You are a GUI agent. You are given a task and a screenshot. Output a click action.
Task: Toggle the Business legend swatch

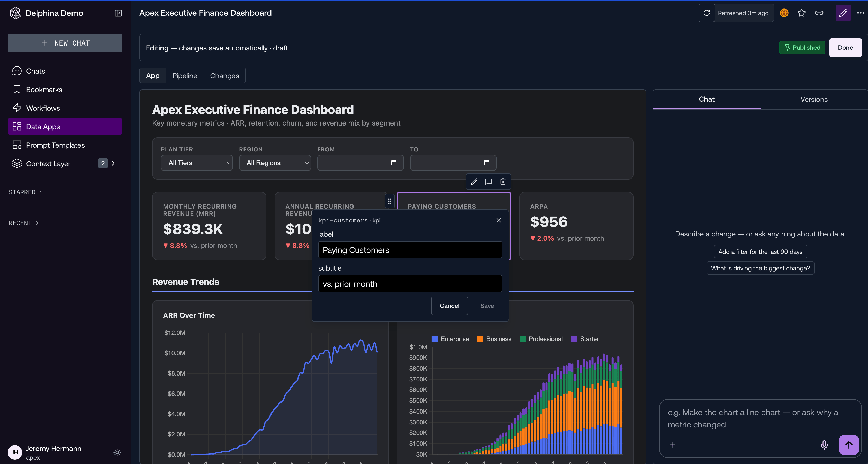pyautogui.click(x=480, y=339)
